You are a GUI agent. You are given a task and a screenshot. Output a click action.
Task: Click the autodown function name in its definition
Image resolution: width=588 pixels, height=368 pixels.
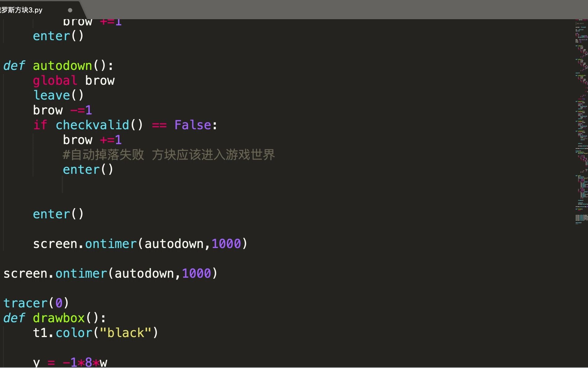point(62,66)
